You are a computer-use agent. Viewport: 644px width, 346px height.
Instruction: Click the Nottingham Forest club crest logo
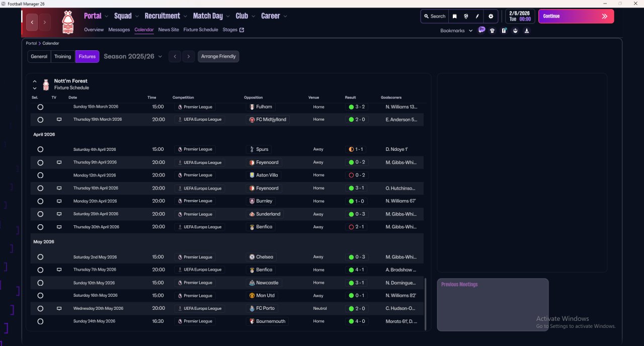click(67, 23)
